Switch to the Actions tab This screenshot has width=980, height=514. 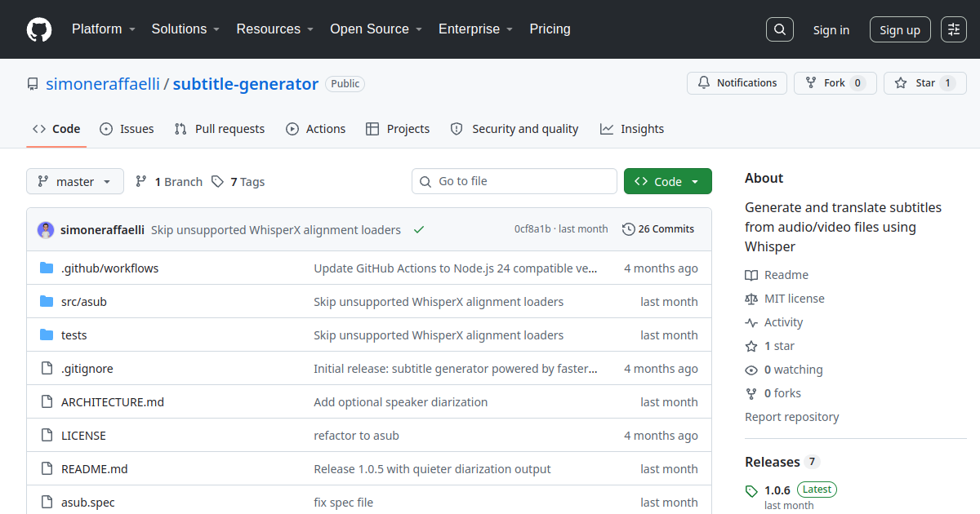point(315,129)
